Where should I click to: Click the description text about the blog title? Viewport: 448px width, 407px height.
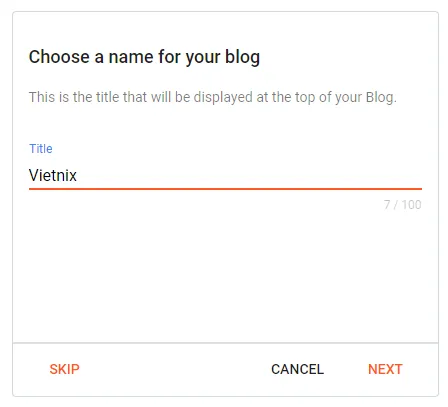(x=213, y=97)
